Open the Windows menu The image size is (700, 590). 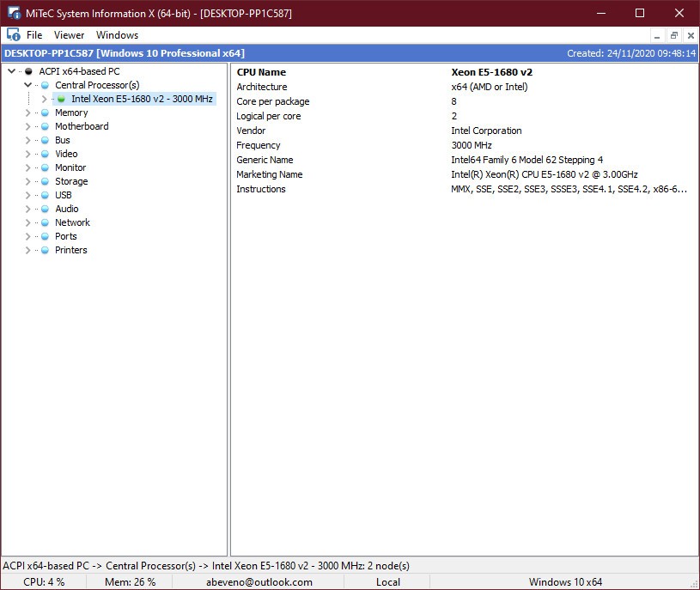117,35
